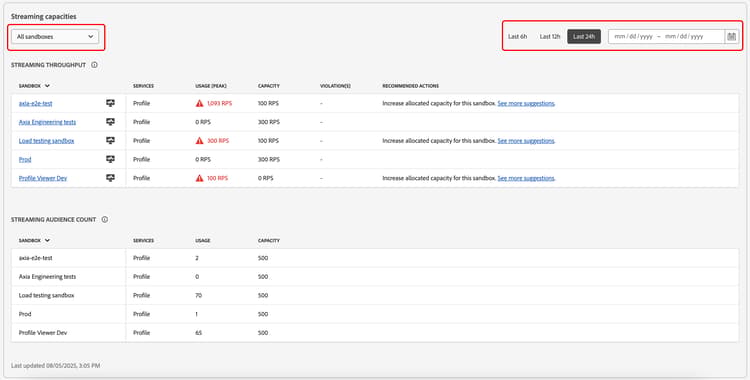Click the start date field of the range
The width and height of the screenshot is (750, 380).
point(633,36)
